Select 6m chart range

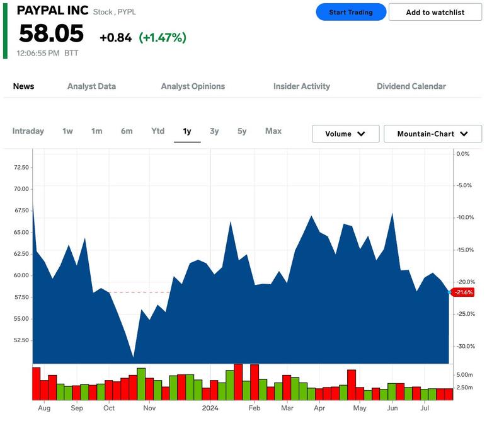pos(127,131)
